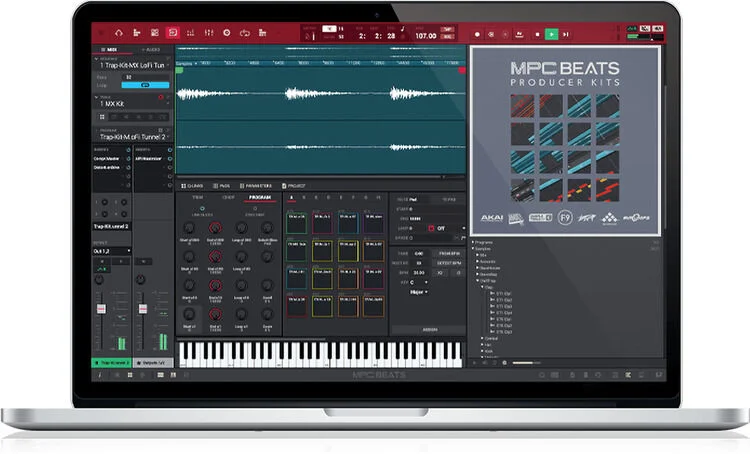Click the Assign button
Screen dimensions: 750x454
point(428,328)
